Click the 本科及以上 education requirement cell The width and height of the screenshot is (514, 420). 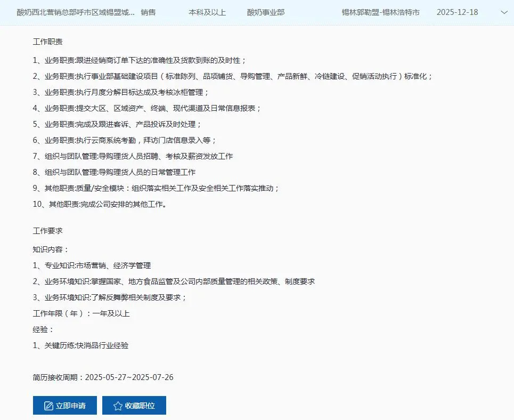[x=207, y=12]
